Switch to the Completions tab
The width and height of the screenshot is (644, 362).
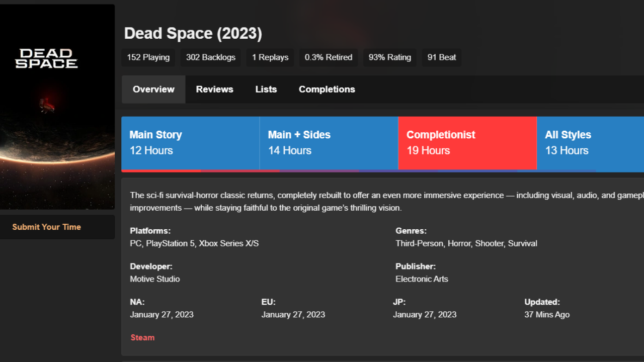(327, 89)
